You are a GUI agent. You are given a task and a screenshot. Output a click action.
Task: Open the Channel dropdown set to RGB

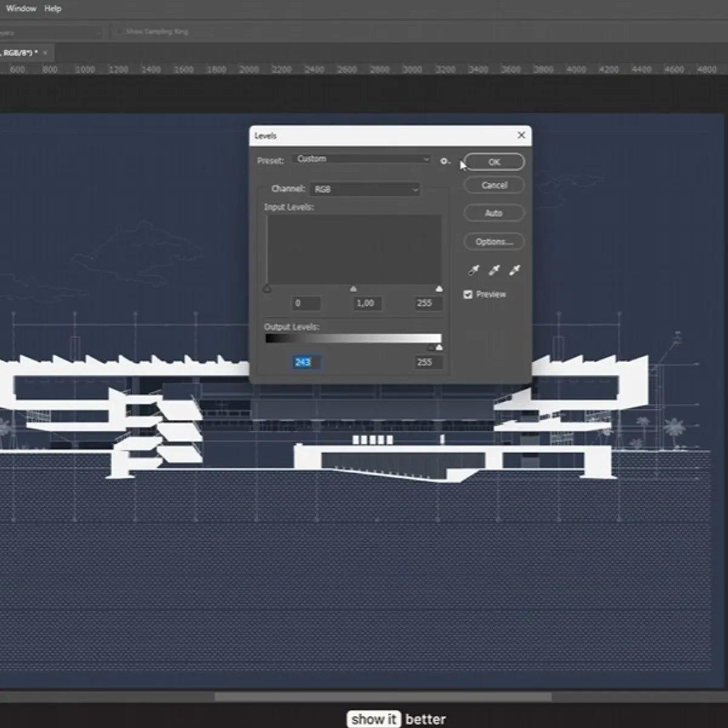click(365, 189)
